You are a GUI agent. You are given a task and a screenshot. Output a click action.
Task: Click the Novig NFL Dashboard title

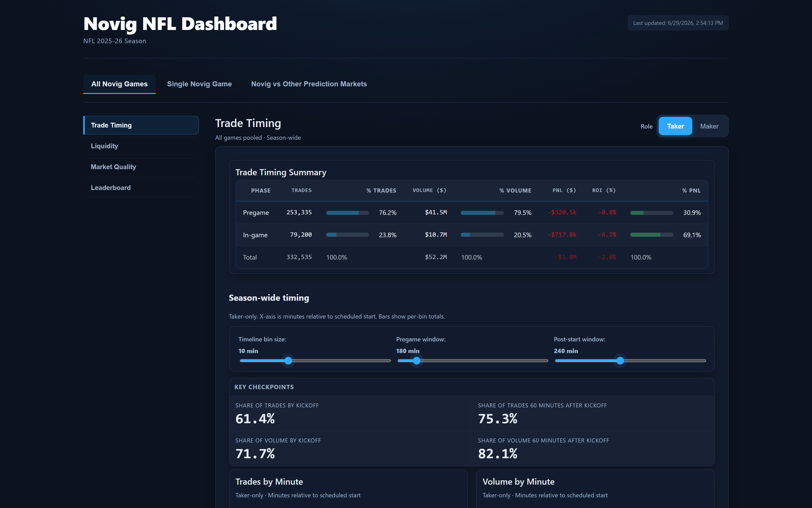click(180, 24)
